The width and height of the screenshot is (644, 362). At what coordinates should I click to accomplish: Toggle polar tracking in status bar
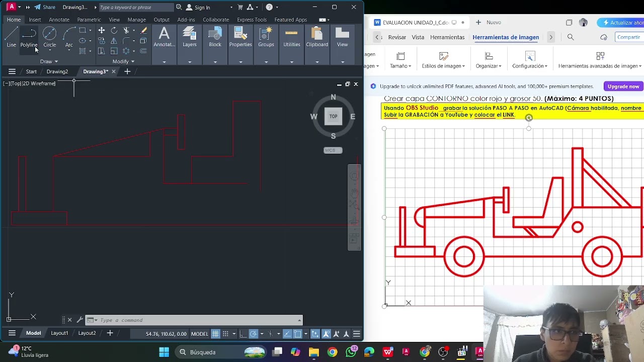pos(254,334)
